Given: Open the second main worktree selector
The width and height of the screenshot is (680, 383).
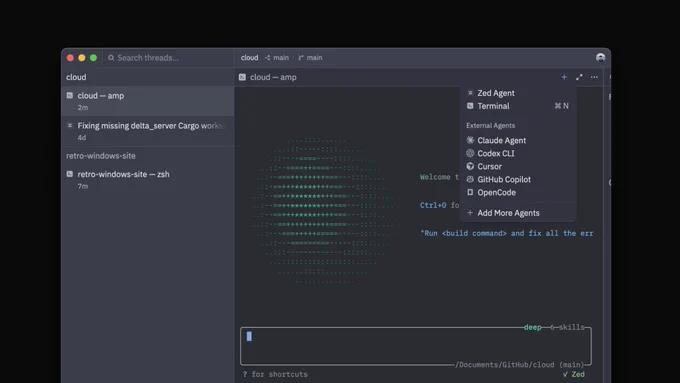Looking at the screenshot, I should pyautogui.click(x=310, y=58).
